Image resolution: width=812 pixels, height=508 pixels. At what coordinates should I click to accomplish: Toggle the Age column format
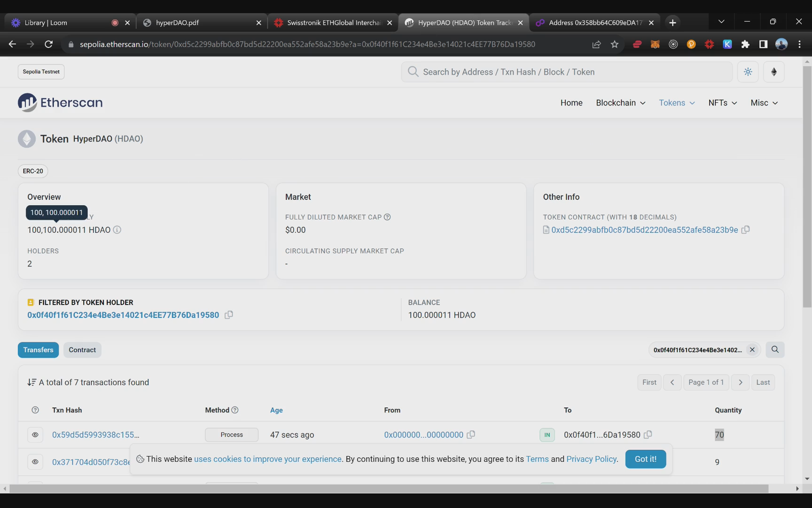tap(276, 410)
